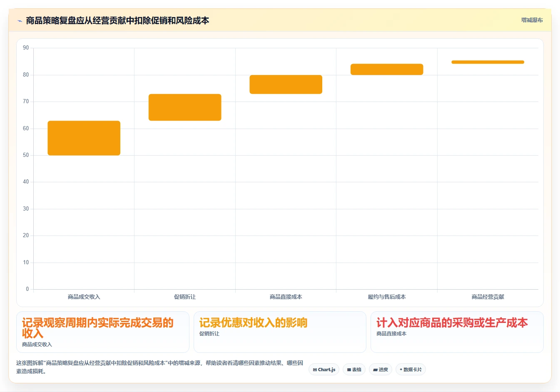Image resolution: width=560 pixels, height=392 pixels.
Task: Click the 促销折让 x-axis label
Action: pos(185,297)
